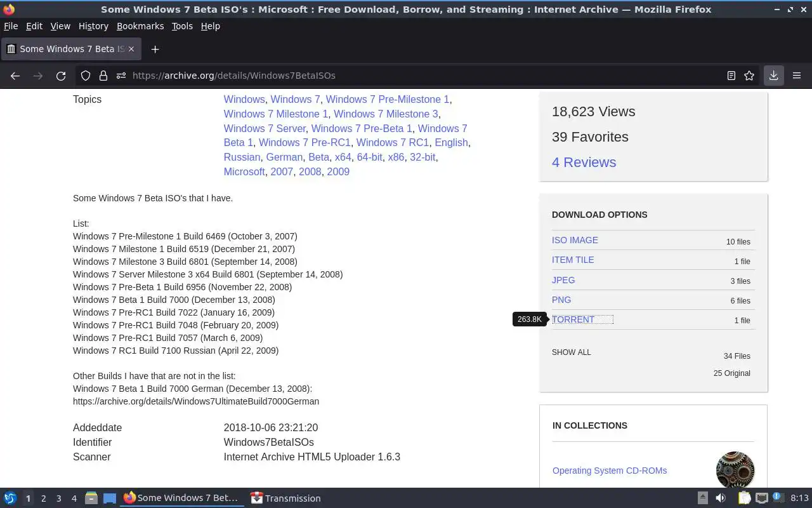The image size is (812, 508).
Task: Click the network tray icon
Action: [x=762, y=498]
